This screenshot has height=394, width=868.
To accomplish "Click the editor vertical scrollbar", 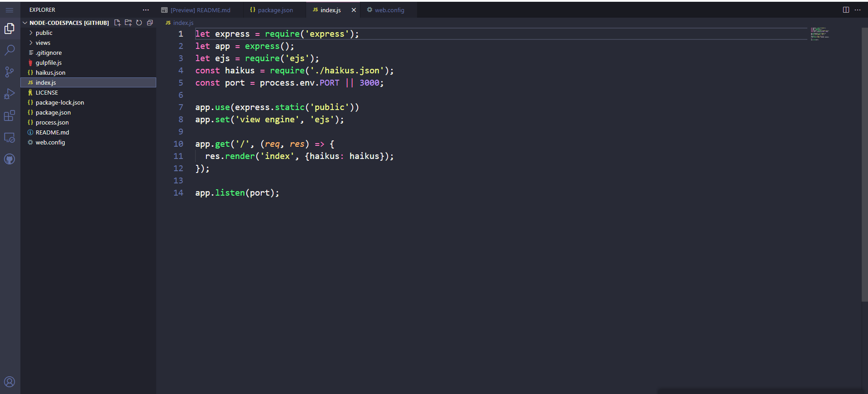I will (864, 164).
